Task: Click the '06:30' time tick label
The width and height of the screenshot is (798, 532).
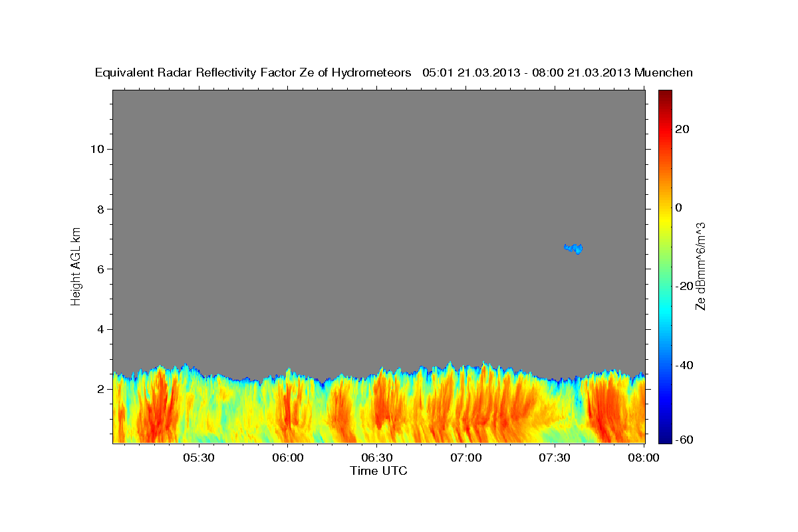Action: [377, 458]
